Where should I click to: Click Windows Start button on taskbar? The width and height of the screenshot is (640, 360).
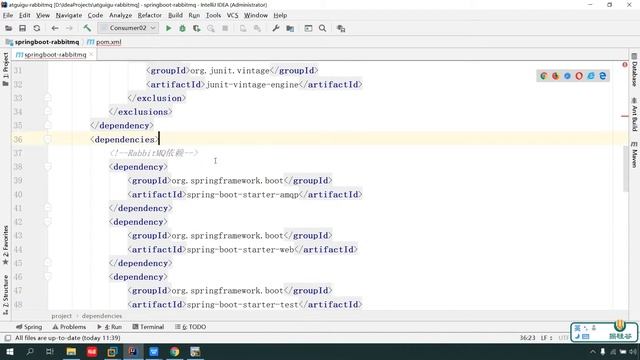coord(9,351)
